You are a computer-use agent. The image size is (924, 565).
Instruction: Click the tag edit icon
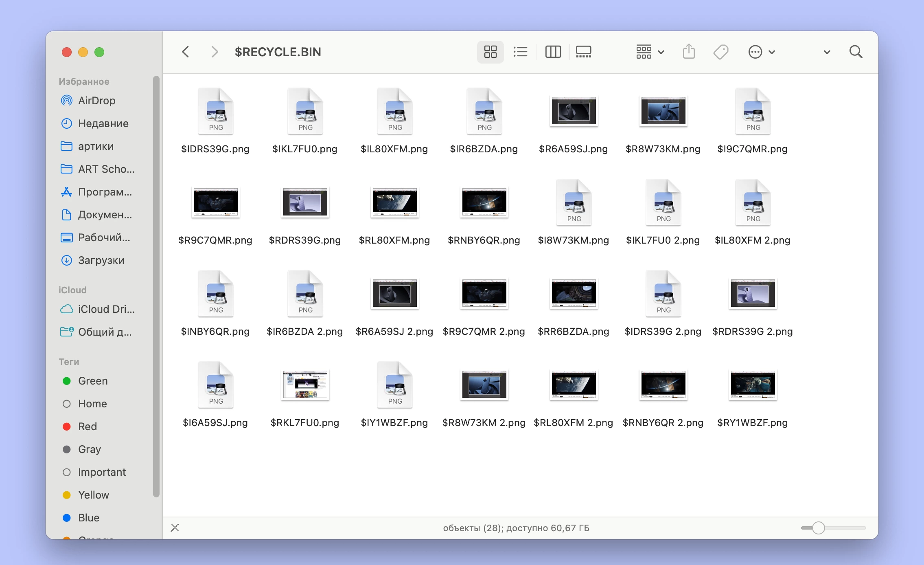(x=720, y=52)
